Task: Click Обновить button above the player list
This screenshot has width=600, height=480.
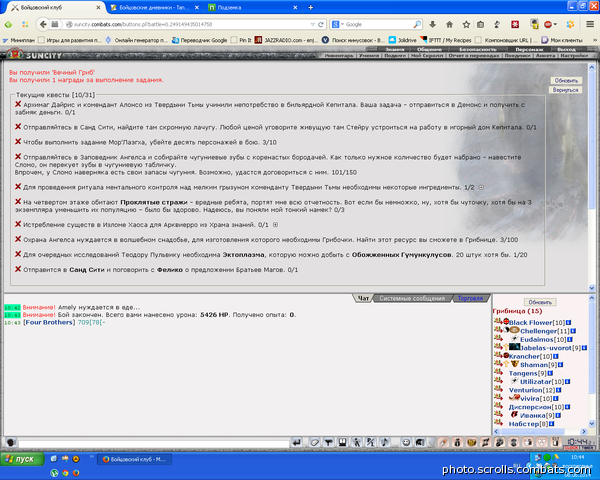Action: [540, 302]
